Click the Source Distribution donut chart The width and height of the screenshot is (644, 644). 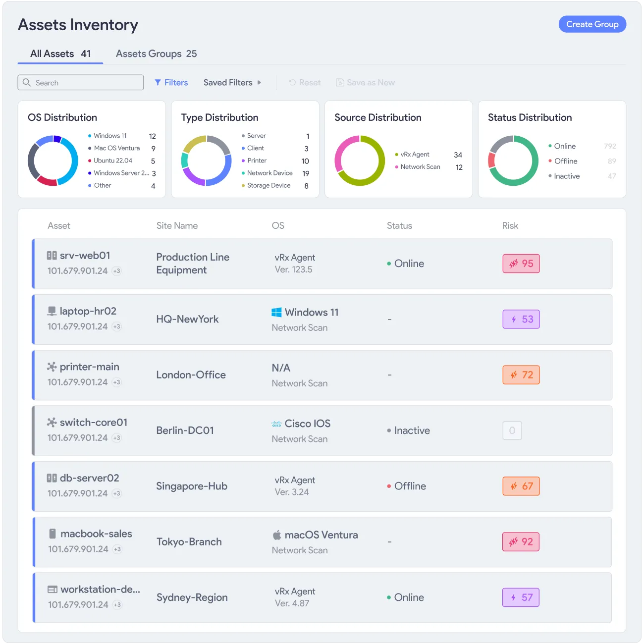pos(360,161)
